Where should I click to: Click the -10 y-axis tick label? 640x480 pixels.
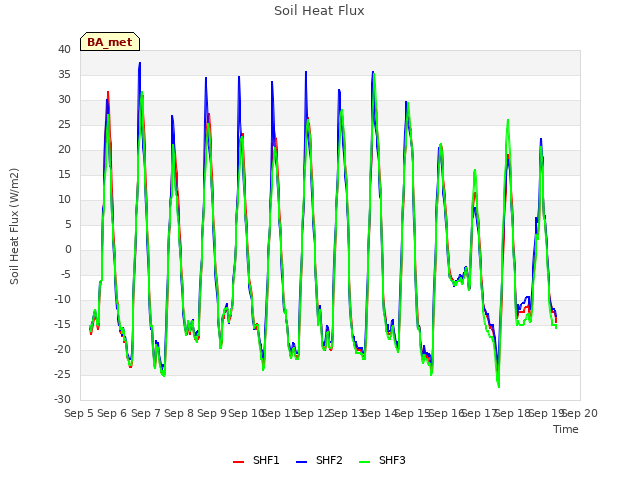coord(62,299)
